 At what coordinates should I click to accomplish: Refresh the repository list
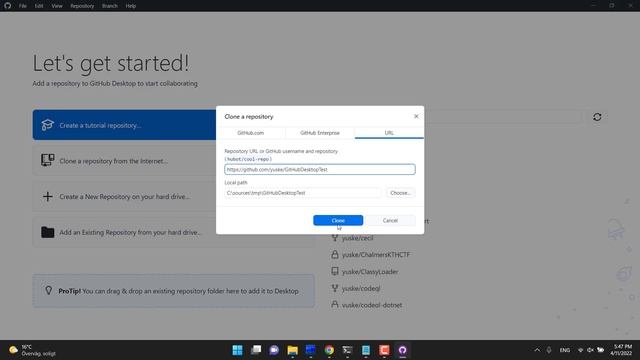click(x=597, y=117)
